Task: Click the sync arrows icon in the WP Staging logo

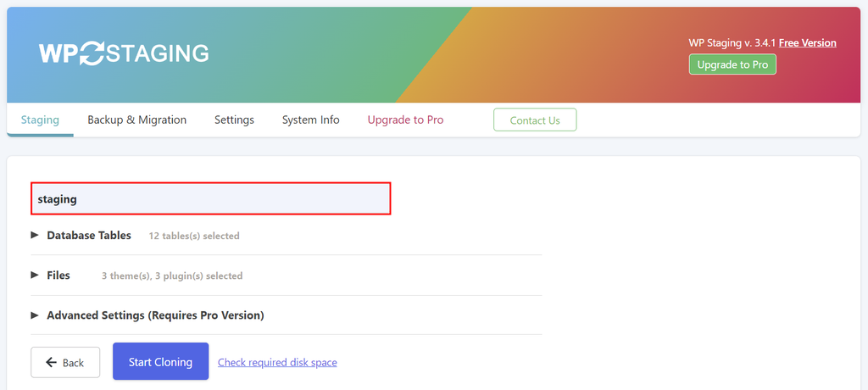Action: pos(91,53)
